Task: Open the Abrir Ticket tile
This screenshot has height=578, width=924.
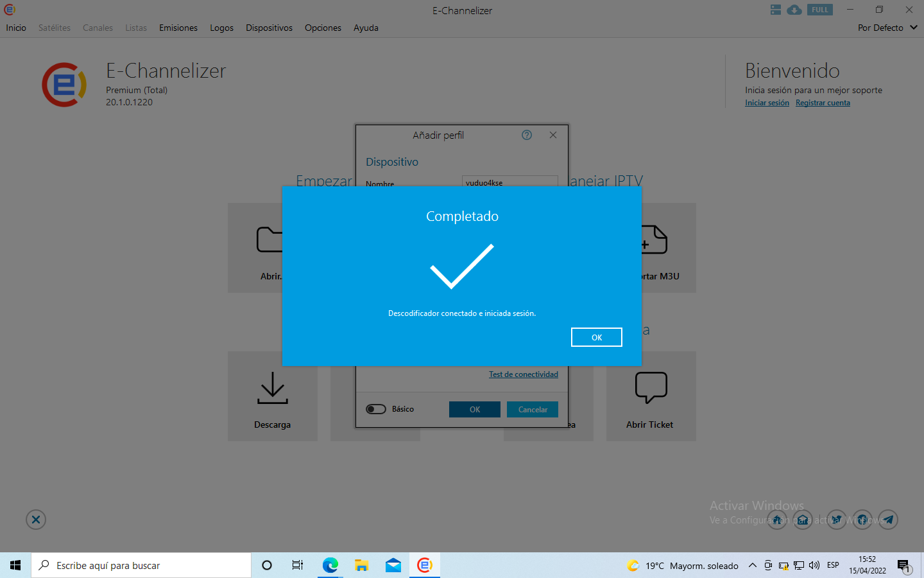Action: [x=651, y=396]
